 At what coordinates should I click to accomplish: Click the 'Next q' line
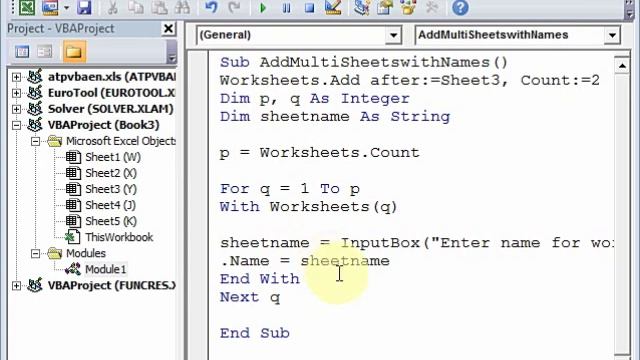pos(250,297)
